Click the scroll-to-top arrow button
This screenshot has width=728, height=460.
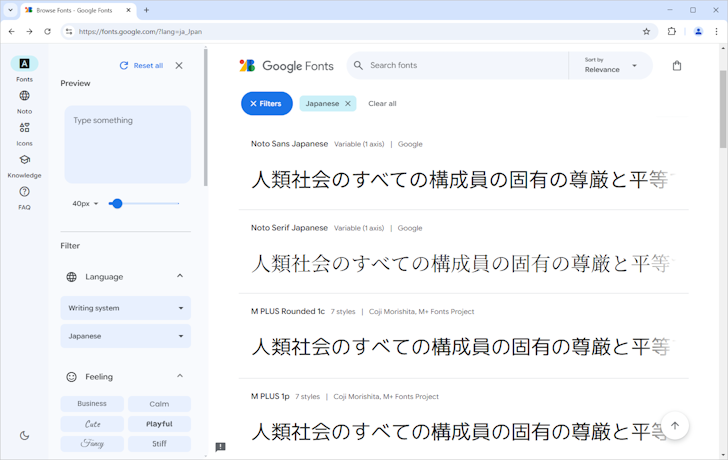675,425
